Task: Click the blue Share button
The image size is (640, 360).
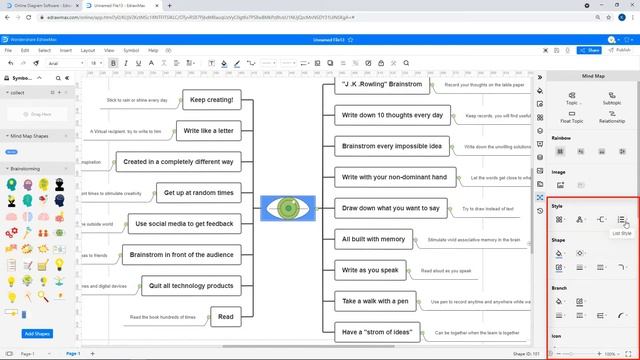Action: click(x=589, y=50)
